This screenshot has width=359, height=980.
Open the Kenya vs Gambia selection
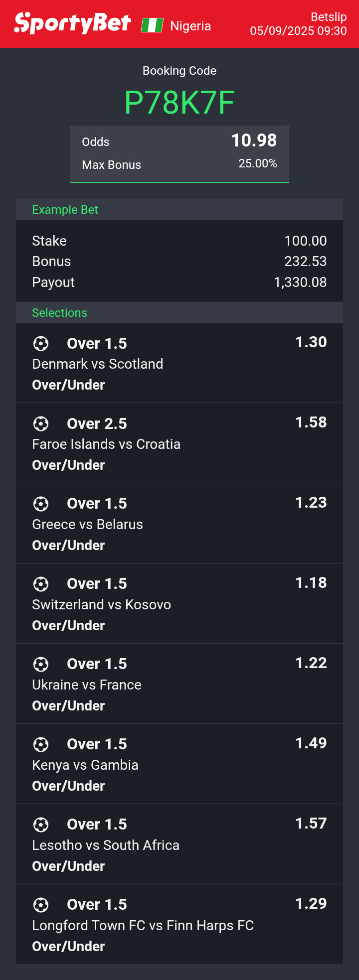pyautogui.click(x=179, y=764)
